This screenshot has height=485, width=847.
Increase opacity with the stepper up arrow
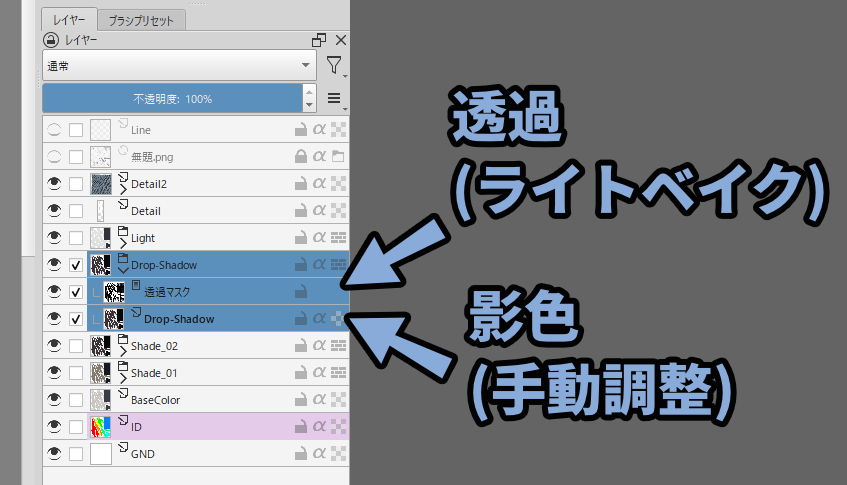[x=309, y=92]
